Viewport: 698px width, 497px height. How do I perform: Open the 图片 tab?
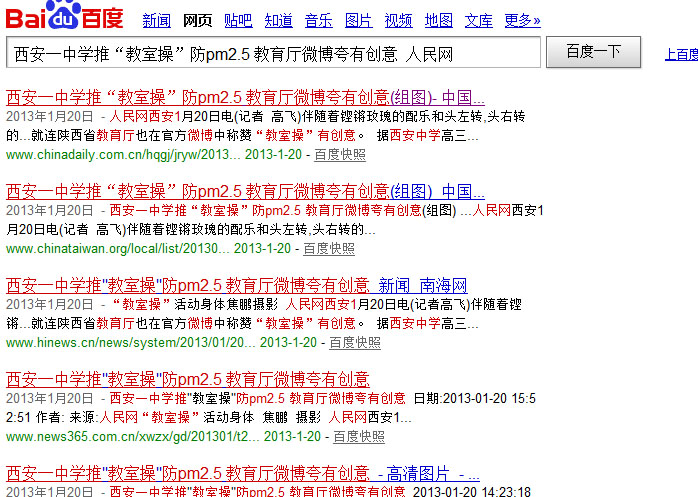pyautogui.click(x=359, y=20)
